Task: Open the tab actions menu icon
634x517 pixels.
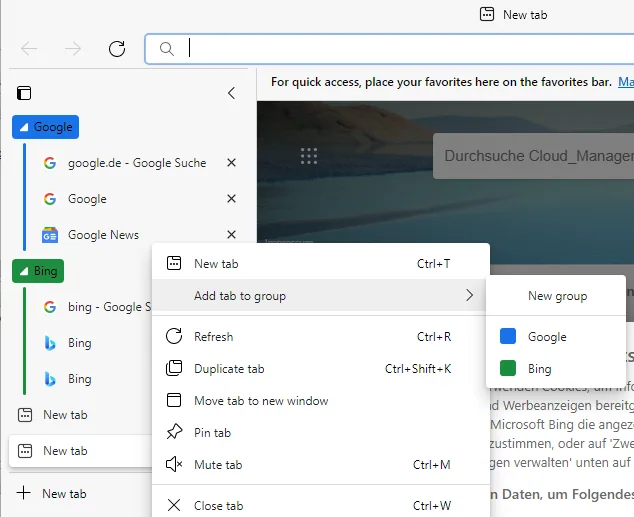Action: [24, 93]
